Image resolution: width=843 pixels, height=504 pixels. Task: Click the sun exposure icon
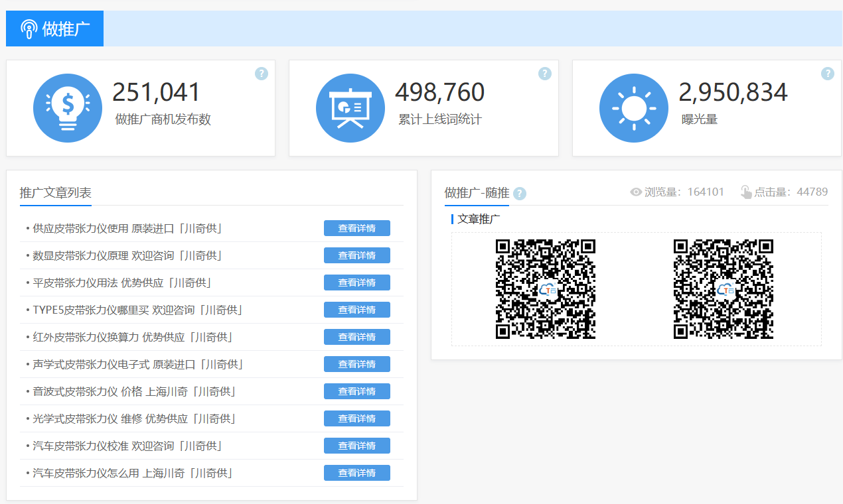click(633, 108)
